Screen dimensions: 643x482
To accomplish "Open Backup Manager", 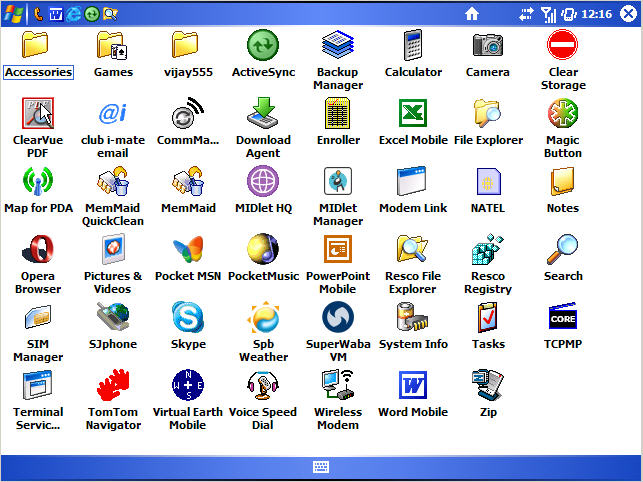I will coord(338,60).
